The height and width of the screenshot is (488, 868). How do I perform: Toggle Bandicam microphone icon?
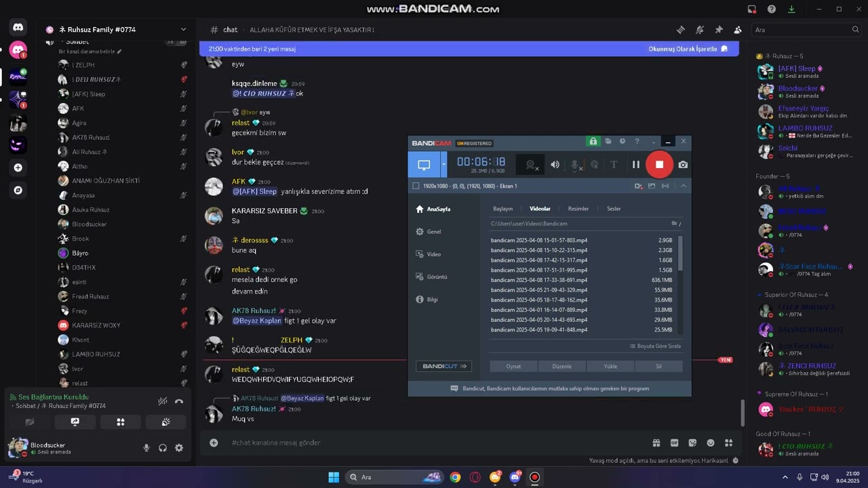tap(575, 165)
